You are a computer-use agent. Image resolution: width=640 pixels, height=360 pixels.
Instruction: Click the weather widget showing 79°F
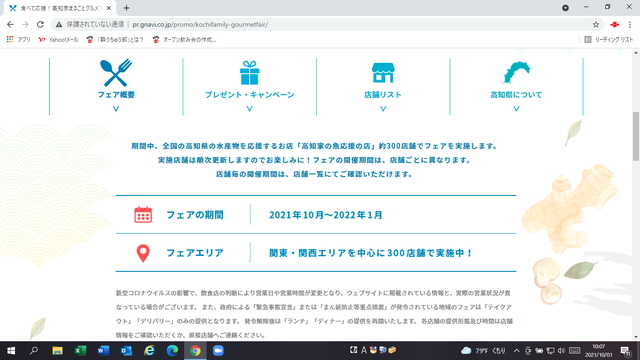coord(483,351)
